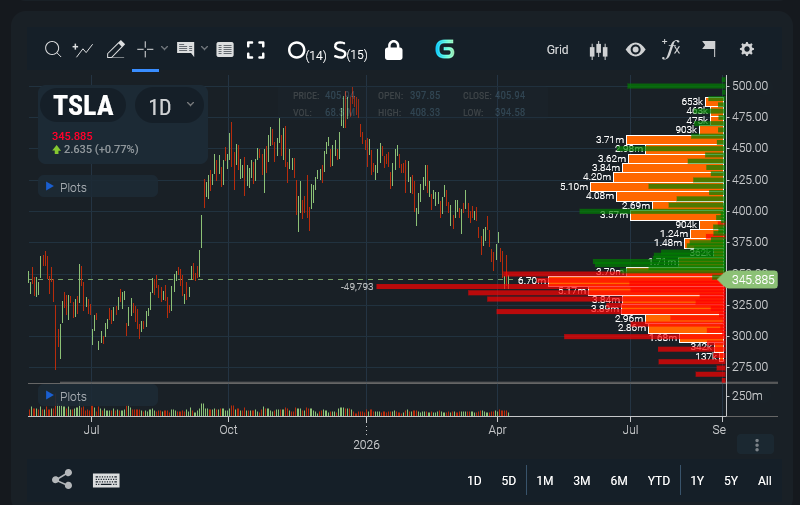800x505 pixels.
Task: Set range to 1D
Action: pyautogui.click(x=474, y=481)
